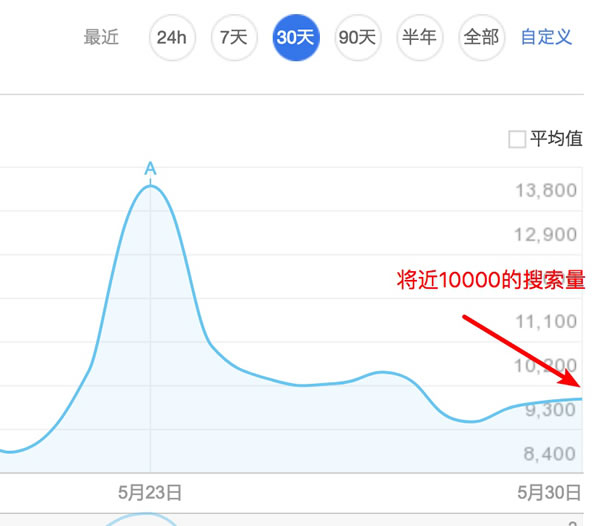
Task: Click the 最近 label beside the range buttons
Action: [101, 38]
